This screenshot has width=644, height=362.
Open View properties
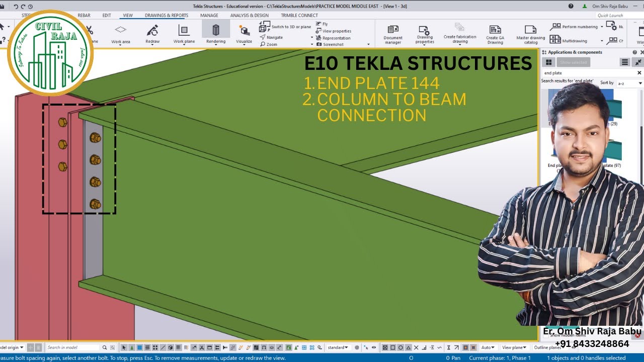tap(333, 31)
